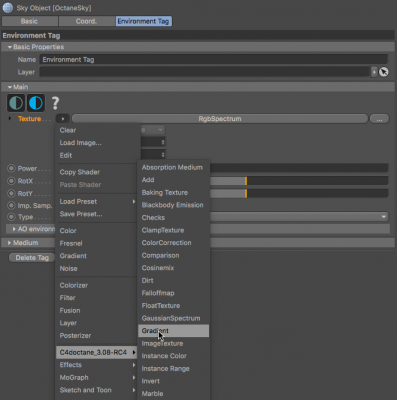Click the Sky Object globe icon
The image size is (397, 400).
(x=8, y=7)
